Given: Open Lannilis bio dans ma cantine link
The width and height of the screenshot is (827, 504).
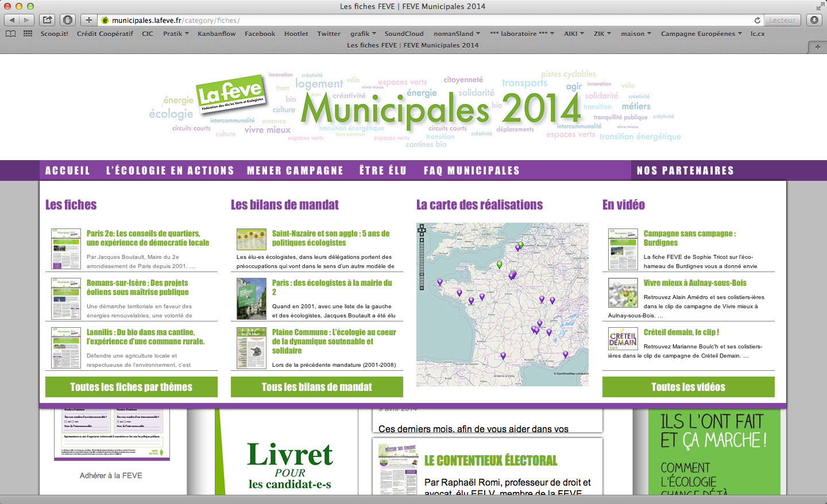Looking at the screenshot, I should click(x=146, y=337).
